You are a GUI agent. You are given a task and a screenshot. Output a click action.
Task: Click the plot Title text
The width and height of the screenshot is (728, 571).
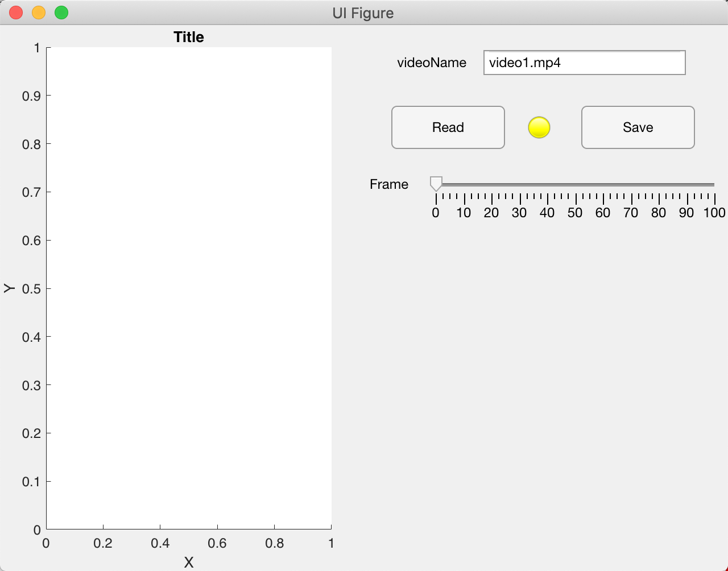(188, 37)
